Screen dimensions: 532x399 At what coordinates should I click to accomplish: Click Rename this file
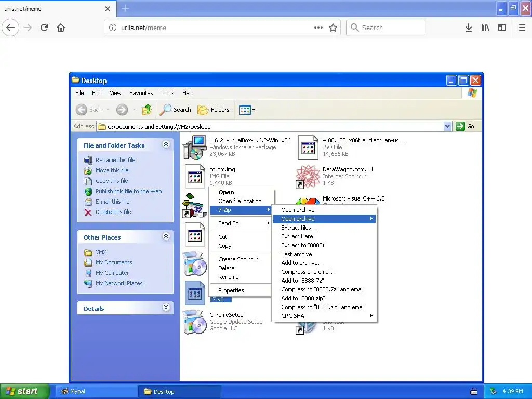pos(115,160)
